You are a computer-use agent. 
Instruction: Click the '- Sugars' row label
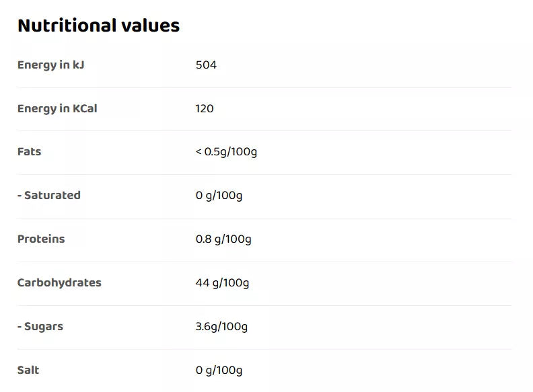click(x=40, y=326)
